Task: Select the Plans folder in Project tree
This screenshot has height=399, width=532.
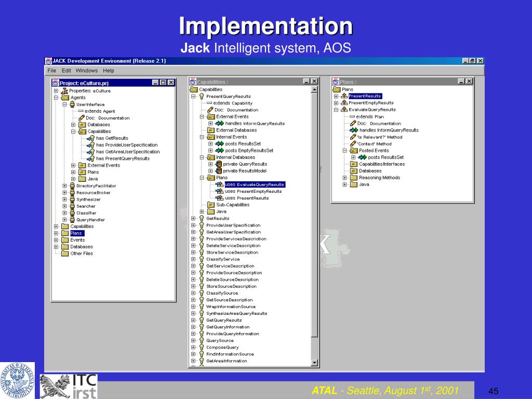Action: [x=76, y=233]
